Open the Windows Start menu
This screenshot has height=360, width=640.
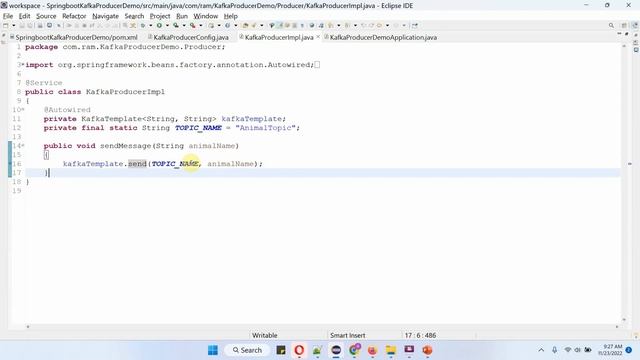pyautogui.click(x=213, y=350)
